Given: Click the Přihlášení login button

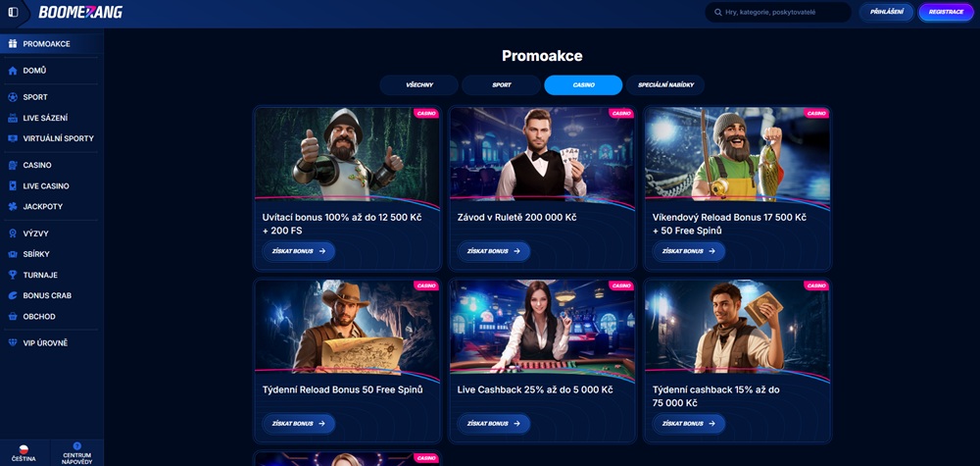Looking at the screenshot, I should pyautogui.click(x=886, y=12).
